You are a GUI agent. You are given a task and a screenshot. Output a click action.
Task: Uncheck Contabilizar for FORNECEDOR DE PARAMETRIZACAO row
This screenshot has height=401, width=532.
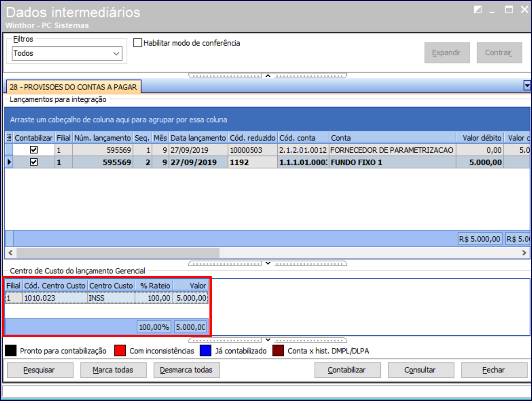pos(33,150)
